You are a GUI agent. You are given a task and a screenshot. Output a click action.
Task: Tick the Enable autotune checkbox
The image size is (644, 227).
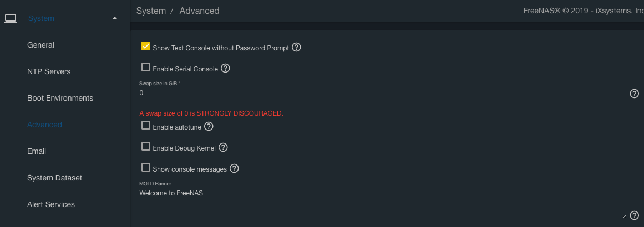(x=146, y=126)
